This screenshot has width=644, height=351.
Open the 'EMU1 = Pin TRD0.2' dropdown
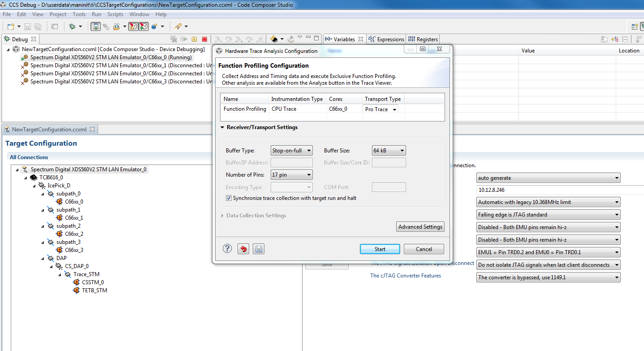549,252
